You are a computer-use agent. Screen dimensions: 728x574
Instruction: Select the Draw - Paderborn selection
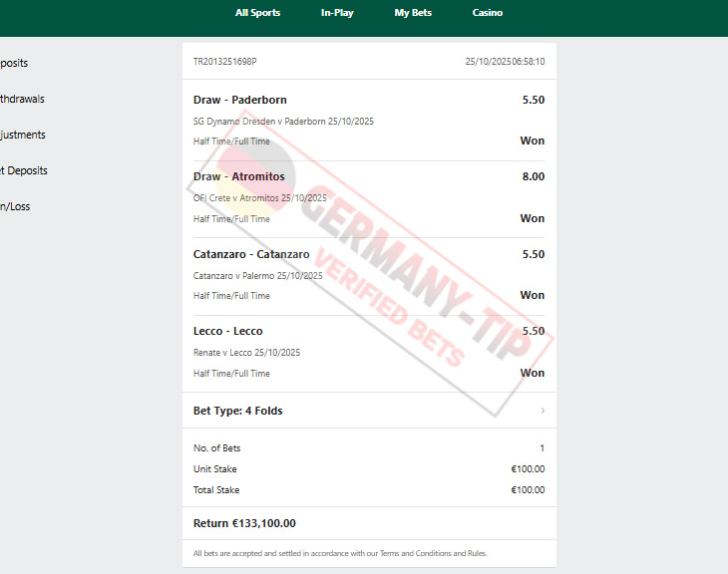(x=240, y=100)
